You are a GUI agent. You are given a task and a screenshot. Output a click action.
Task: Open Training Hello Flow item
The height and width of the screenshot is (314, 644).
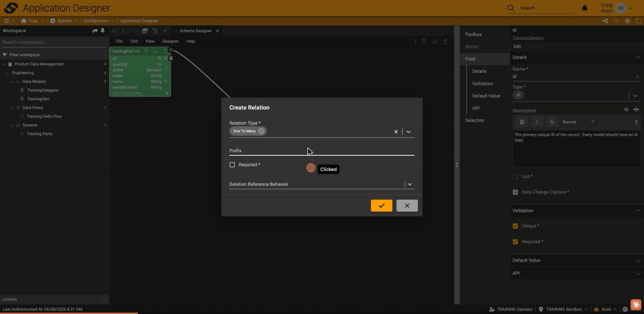coord(44,116)
